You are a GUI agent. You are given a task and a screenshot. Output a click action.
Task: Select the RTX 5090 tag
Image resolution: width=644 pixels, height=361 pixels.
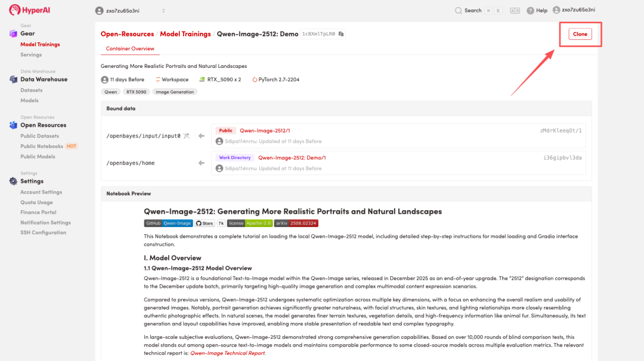(x=136, y=92)
